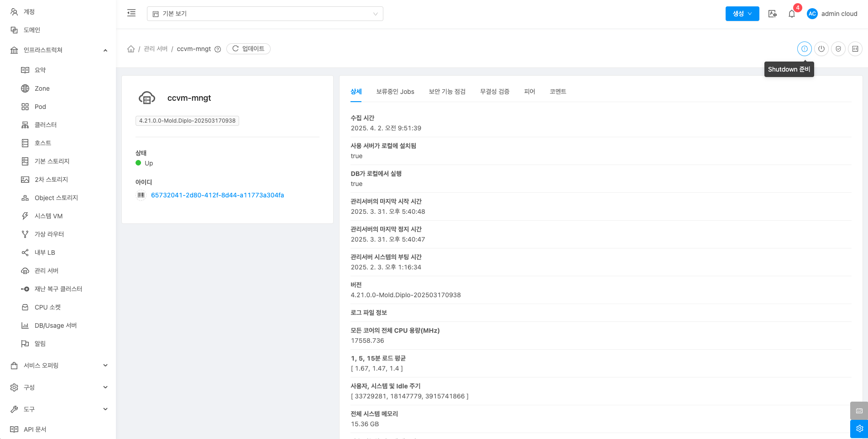Viewport: 868px width, 439px height.
Task: Click the power shutdown icon button
Action: (x=821, y=49)
